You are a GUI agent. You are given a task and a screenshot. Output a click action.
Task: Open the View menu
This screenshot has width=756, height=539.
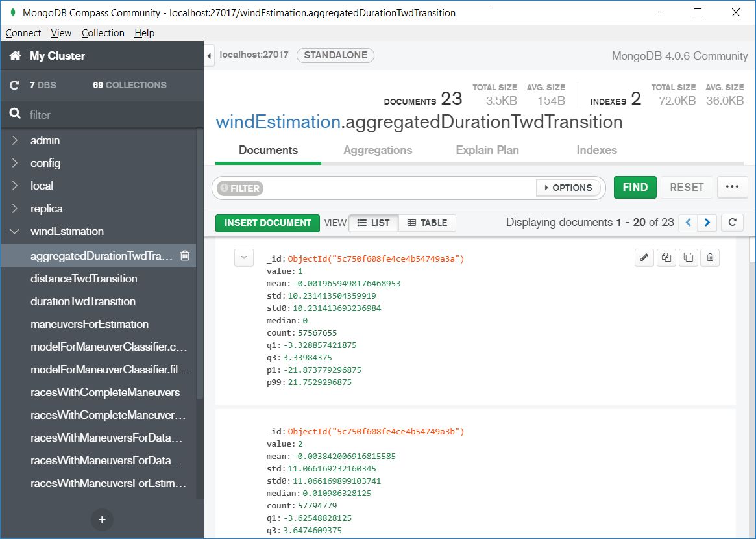pyautogui.click(x=61, y=33)
